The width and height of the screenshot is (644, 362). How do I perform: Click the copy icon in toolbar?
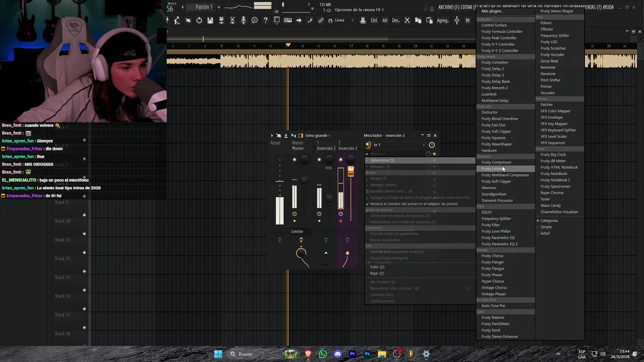(x=418, y=20)
